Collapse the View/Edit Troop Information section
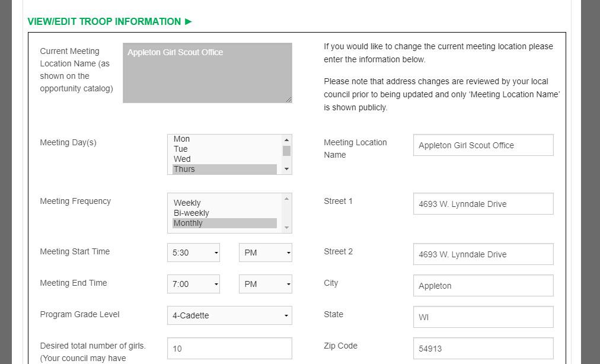 coord(110,21)
